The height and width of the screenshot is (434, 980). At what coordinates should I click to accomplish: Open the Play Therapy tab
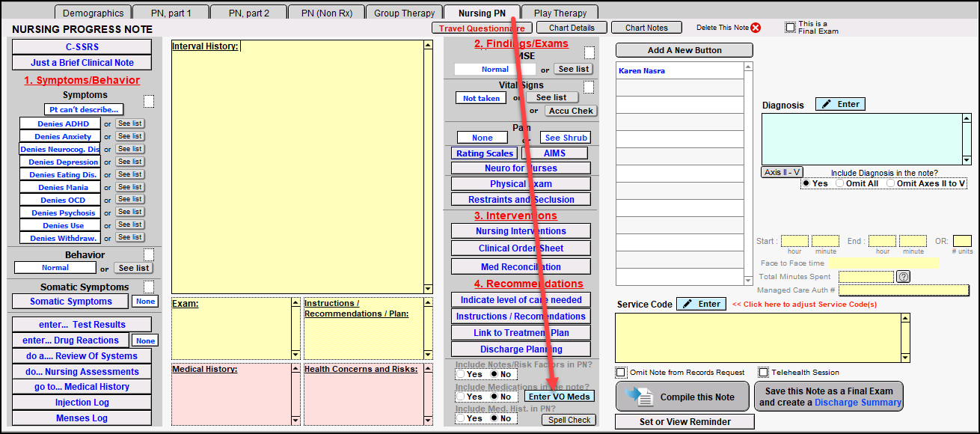pos(560,13)
